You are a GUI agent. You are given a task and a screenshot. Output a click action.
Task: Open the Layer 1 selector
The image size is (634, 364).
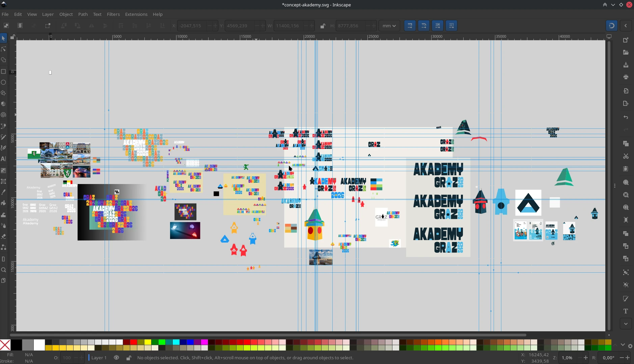(x=99, y=358)
